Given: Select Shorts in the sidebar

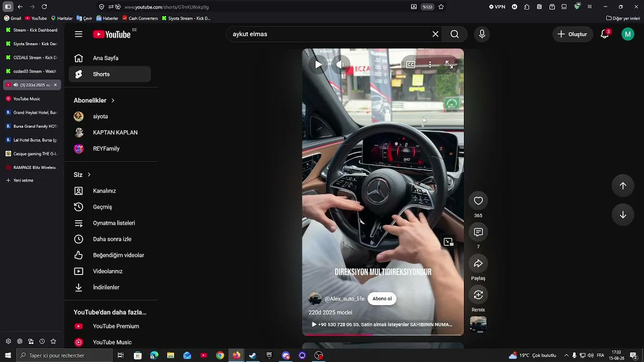Looking at the screenshot, I should (x=110, y=74).
